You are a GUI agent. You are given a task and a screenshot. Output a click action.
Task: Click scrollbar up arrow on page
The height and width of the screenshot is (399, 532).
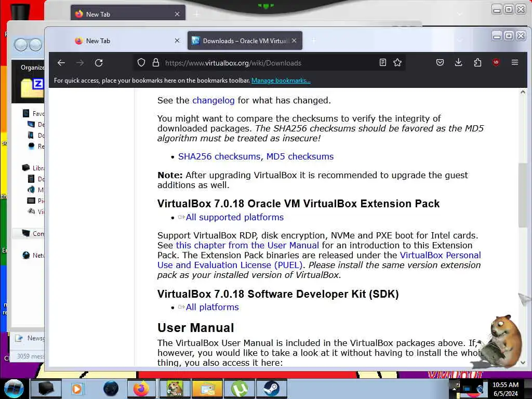click(523, 92)
